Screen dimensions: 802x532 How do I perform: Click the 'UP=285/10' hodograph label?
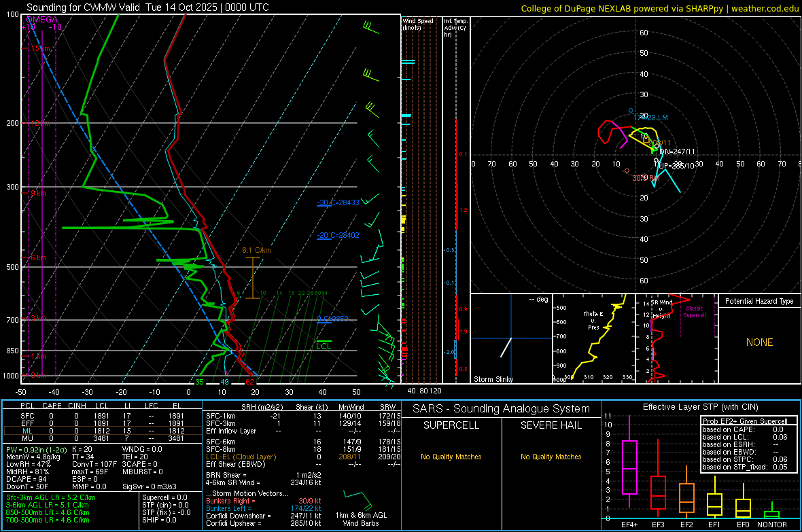[x=676, y=166]
